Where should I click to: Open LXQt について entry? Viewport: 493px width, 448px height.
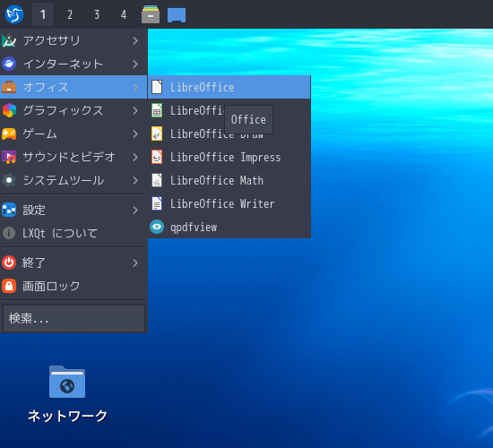(x=74, y=233)
